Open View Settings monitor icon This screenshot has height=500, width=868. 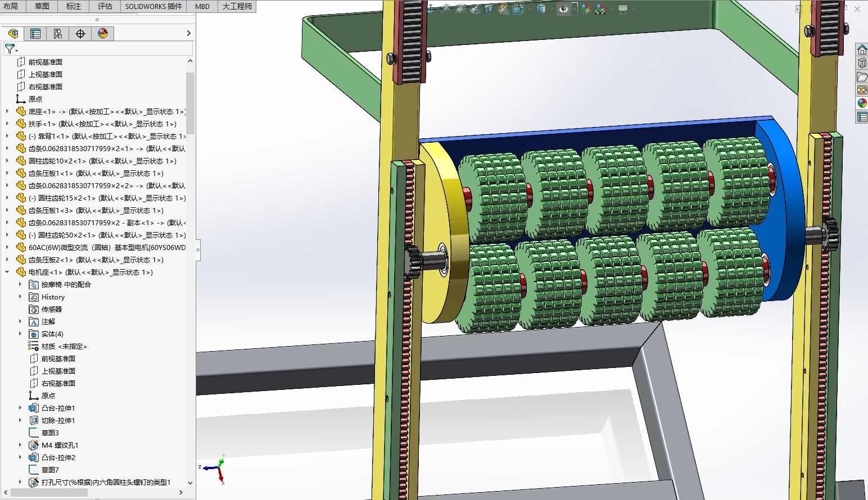click(623, 9)
